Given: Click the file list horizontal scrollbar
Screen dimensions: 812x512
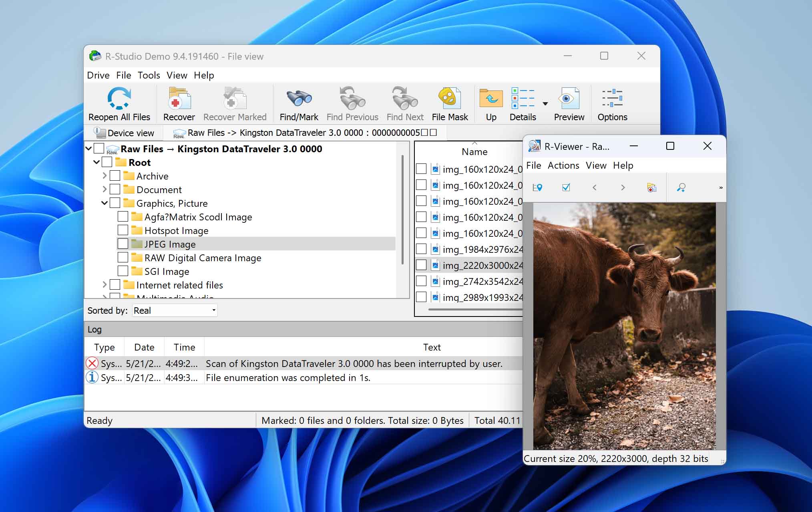Looking at the screenshot, I should click(x=476, y=309).
